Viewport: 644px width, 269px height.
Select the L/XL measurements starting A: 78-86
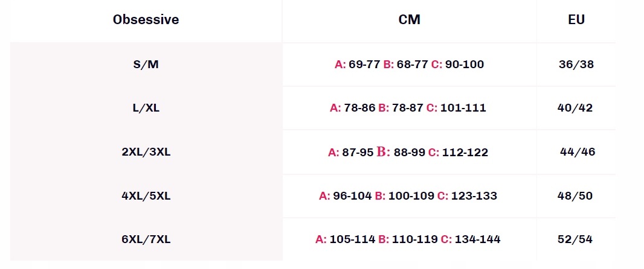click(x=408, y=109)
